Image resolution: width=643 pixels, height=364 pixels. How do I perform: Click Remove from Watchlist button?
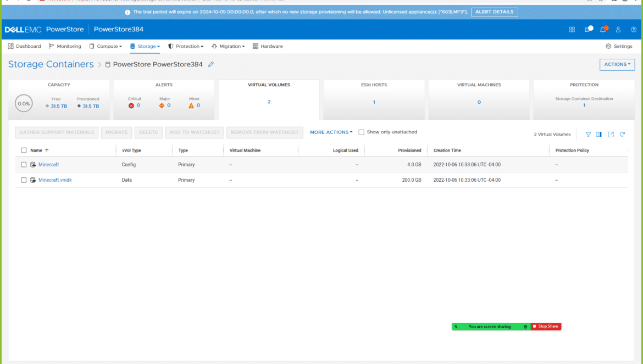[x=265, y=132]
